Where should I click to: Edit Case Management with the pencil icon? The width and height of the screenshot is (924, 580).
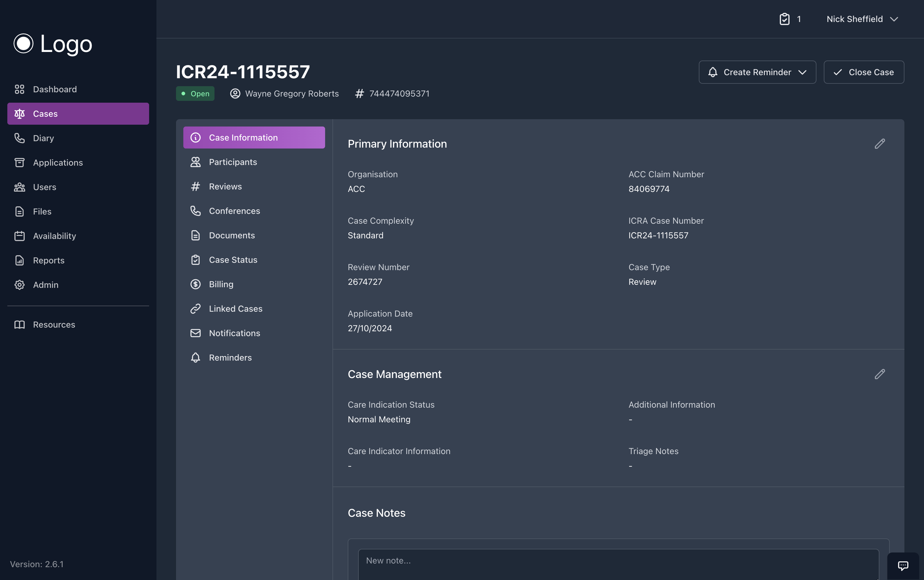pos(880,374)
